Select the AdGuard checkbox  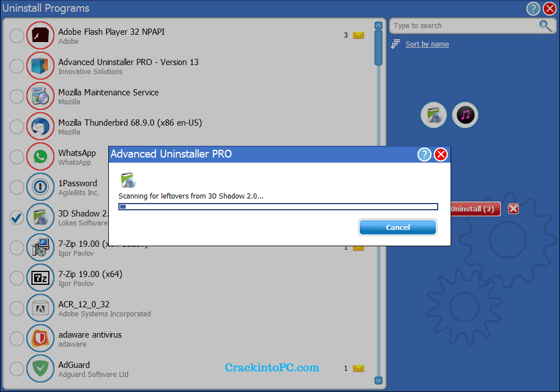point(17,369)
